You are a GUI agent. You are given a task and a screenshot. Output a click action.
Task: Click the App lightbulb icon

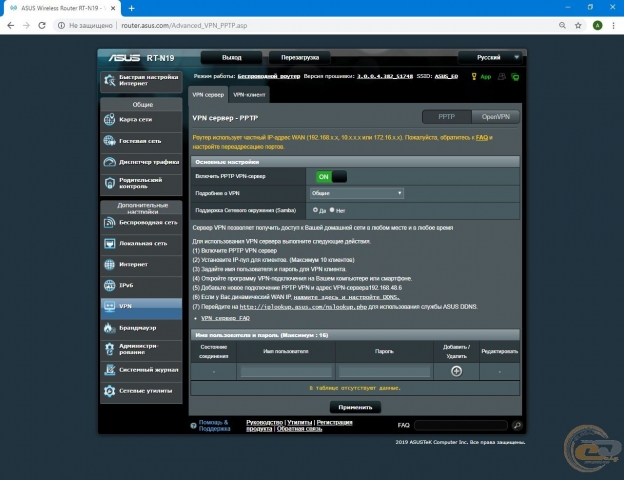click(x=474, y=76)
